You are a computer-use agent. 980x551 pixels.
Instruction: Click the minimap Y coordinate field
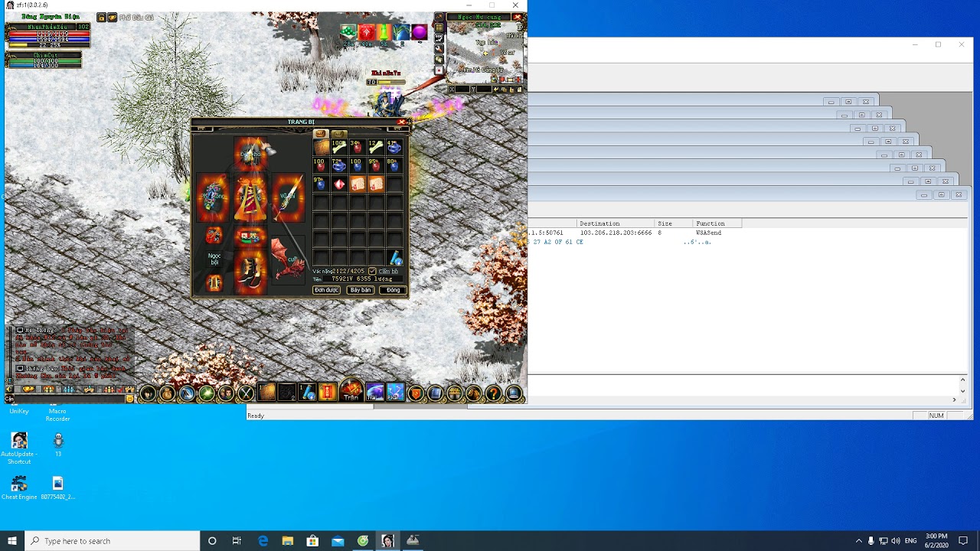484,90
